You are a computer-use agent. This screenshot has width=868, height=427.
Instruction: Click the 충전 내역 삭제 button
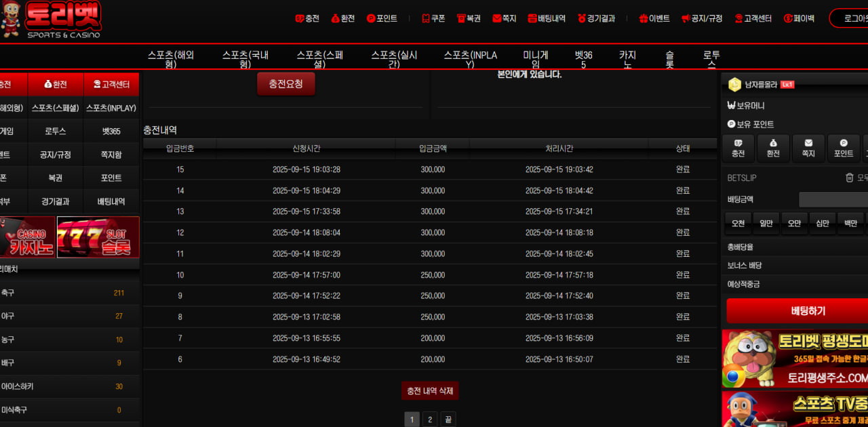click(x=430, y=391)
